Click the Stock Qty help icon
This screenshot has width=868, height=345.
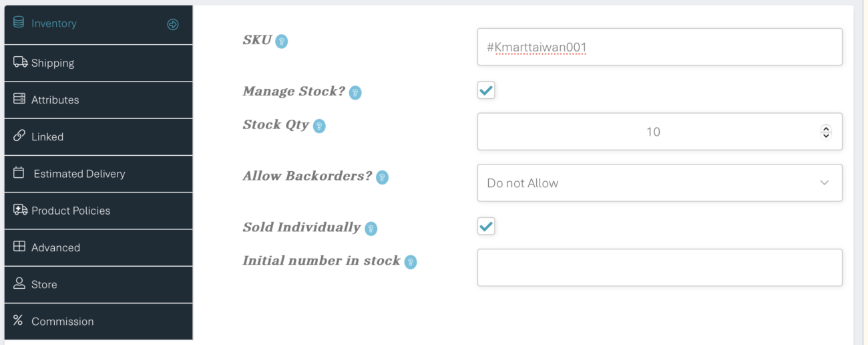click(319, 126)
